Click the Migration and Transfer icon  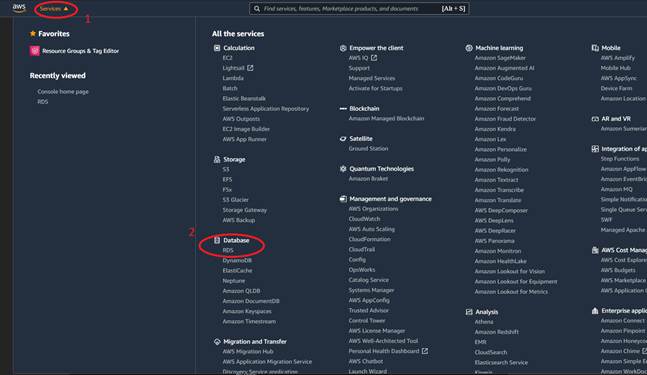(x=217, y=342)
